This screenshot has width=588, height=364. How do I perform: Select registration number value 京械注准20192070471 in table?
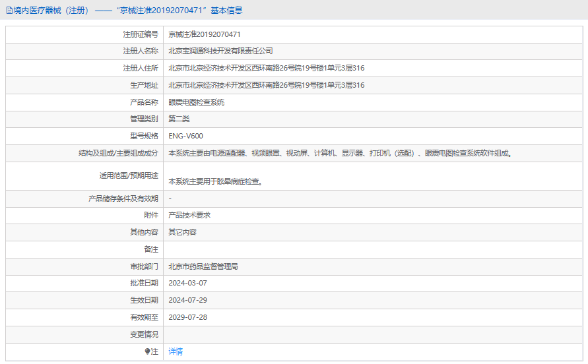click(205, 34)
